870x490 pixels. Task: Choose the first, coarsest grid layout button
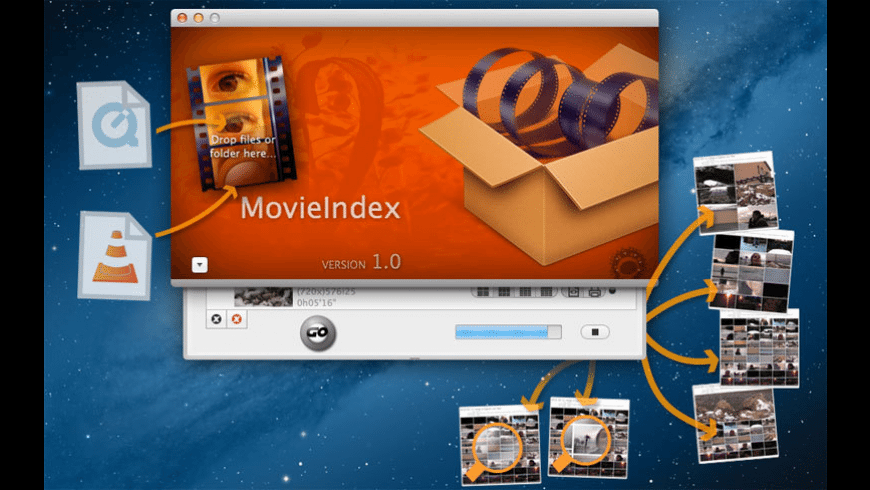click(483, 291)
